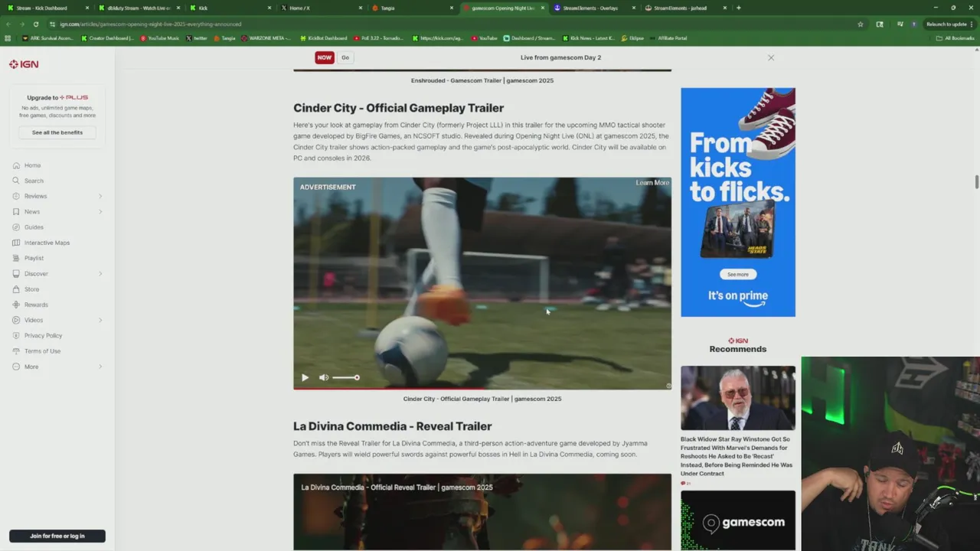Screen dimensions: 980x551
Task: Open the KickBot Dashboard bookmark
Action: tap(322, 37)
